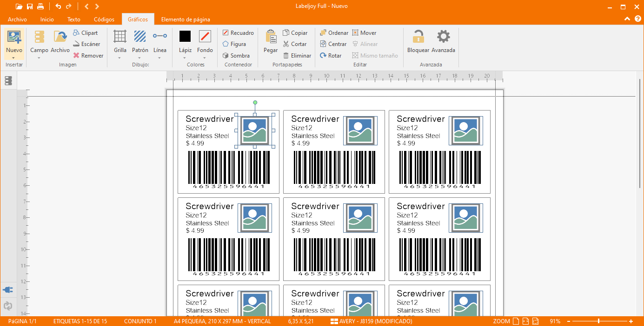Open file via folder icon in title bar
The height and width of the screenshot is (326, 644).
click(x=19, y=7)
